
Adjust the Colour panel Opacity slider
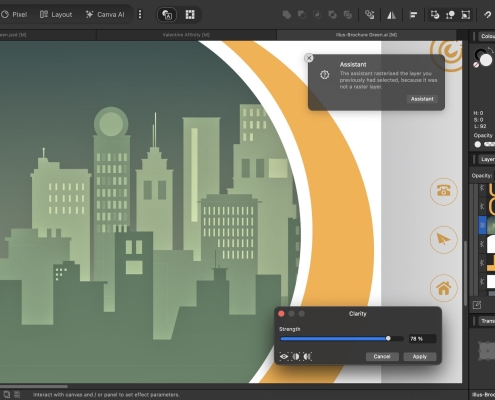(x=489, y=144)
